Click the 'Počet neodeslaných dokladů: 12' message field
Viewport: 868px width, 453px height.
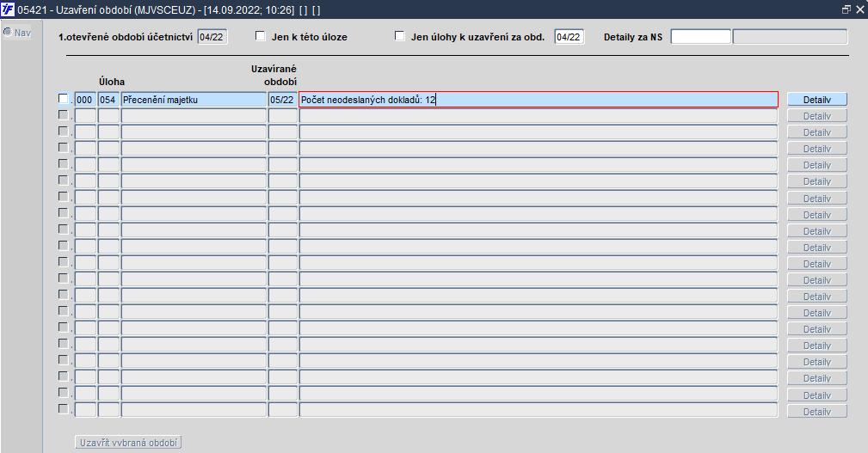click(539, 100)
